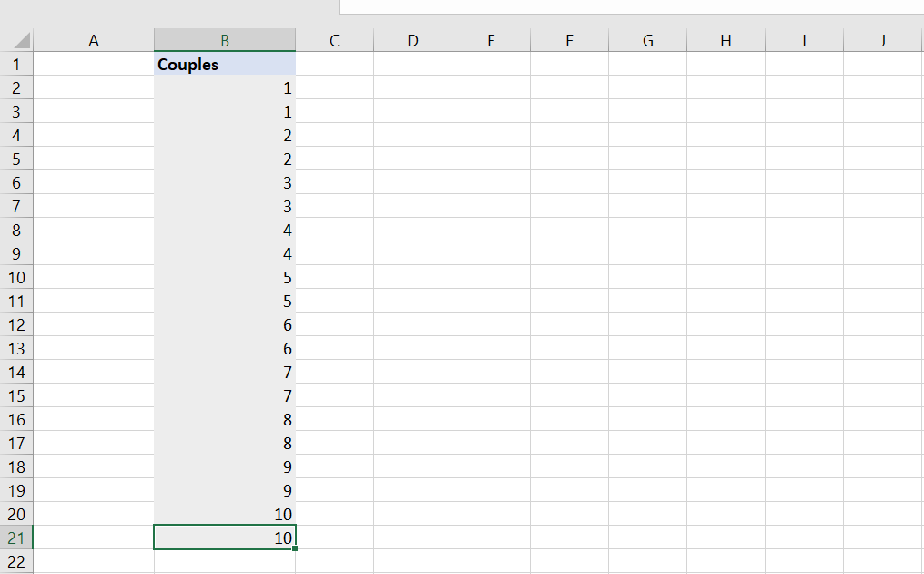This screenshot has height=574, width=924.
Task: Click cell B14 containing 7
Action: (x=225, y=373)
